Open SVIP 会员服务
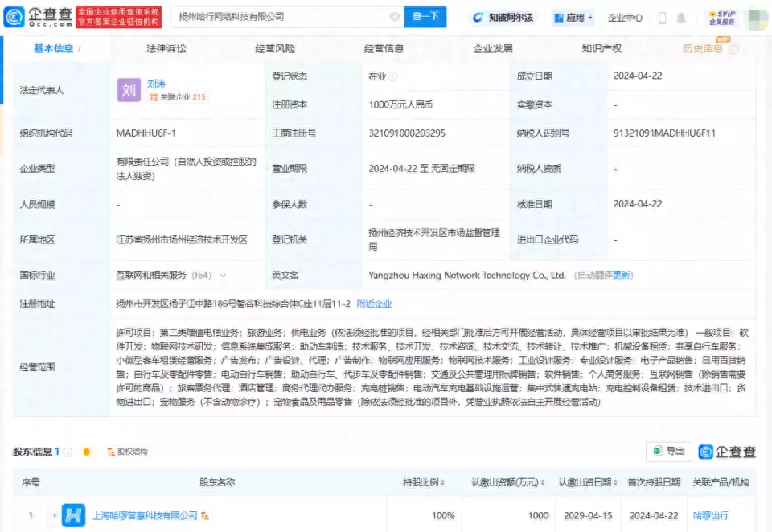Viewport: 772px width, 532px height. [x=722, y=18]
